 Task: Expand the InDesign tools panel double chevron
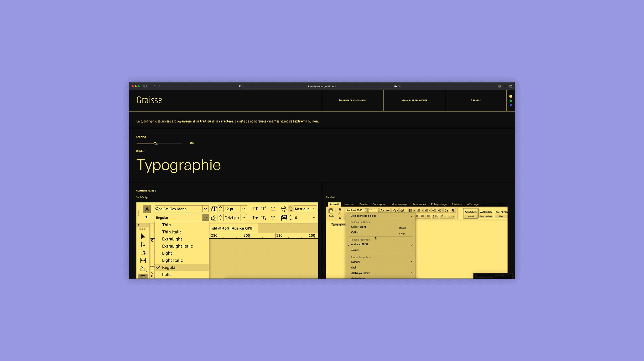[x=140, y=225]
